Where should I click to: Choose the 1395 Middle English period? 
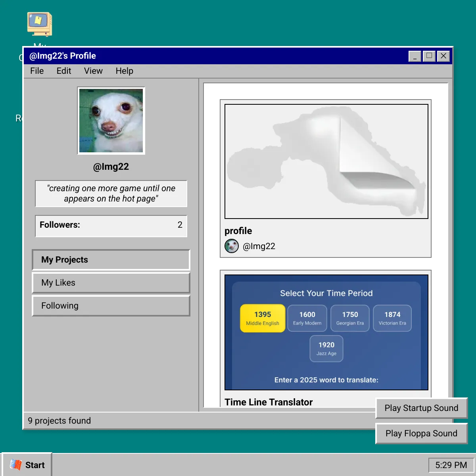point(263,318)
